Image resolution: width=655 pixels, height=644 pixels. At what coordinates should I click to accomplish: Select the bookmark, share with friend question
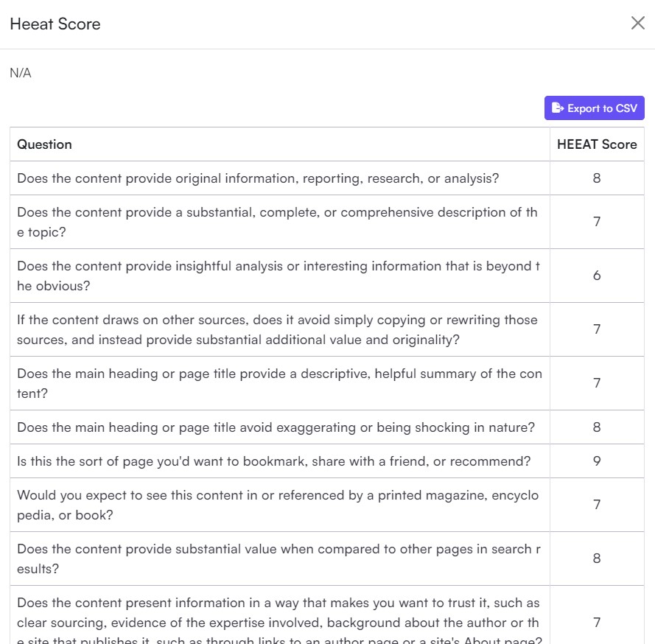[273, 461]
